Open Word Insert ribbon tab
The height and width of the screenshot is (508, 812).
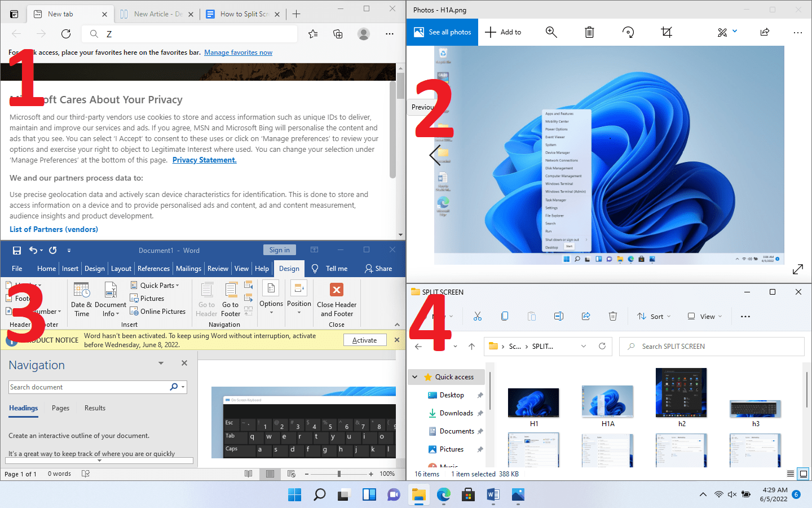pos(70,269)
